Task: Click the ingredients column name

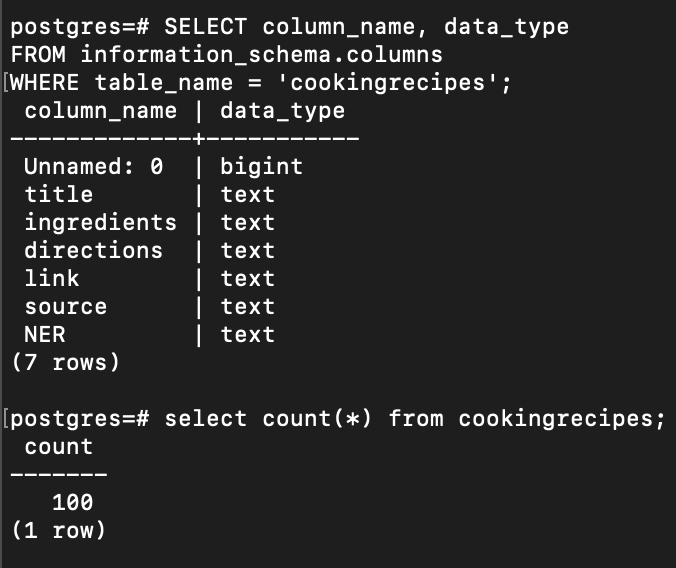Action: [x=100, y=223]
